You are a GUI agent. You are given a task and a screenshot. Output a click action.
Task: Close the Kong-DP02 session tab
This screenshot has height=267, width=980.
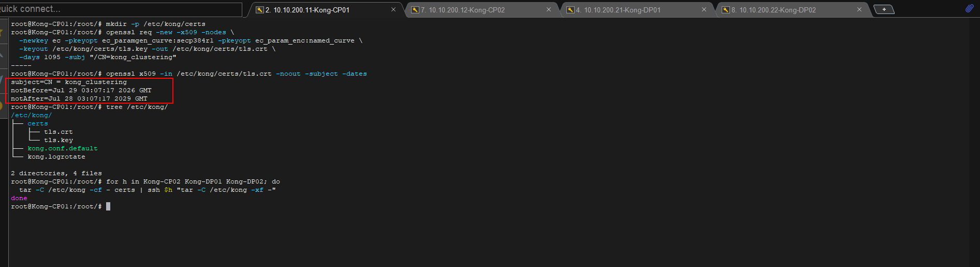(x=859, y=10)
